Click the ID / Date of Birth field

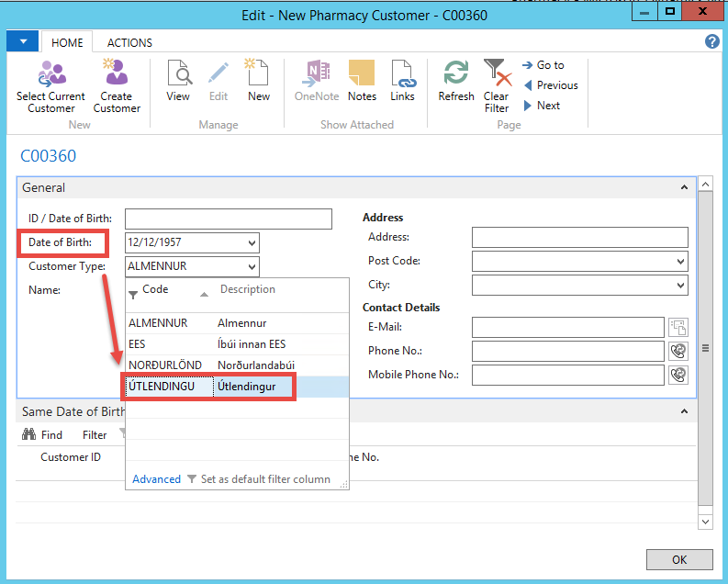(x=228, y=219)
